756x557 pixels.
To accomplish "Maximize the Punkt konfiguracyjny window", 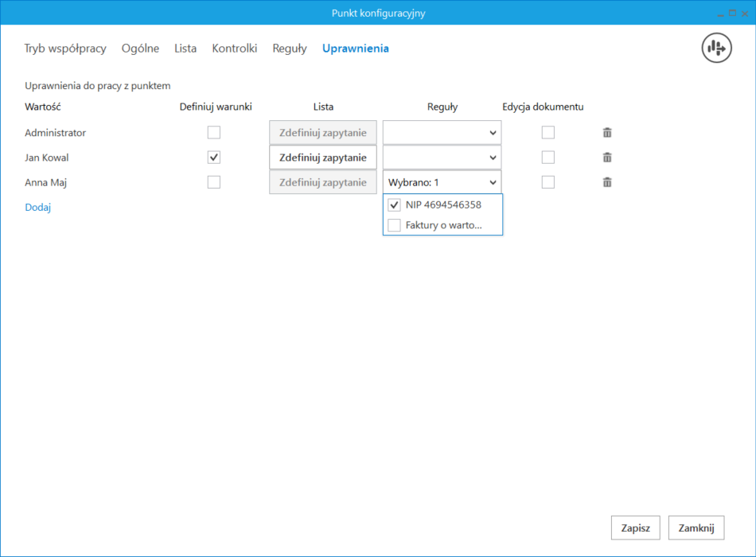I will click(x=732, y=13).
